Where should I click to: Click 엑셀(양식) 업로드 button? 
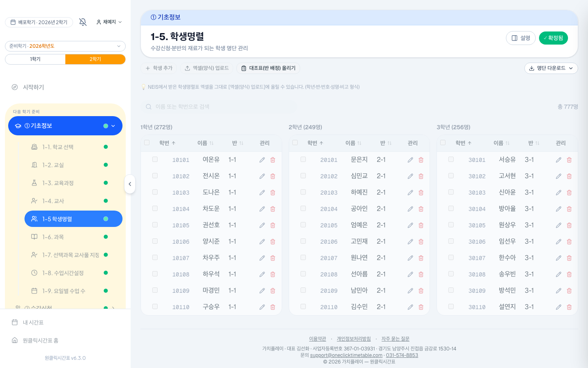(x=207, y=68)
